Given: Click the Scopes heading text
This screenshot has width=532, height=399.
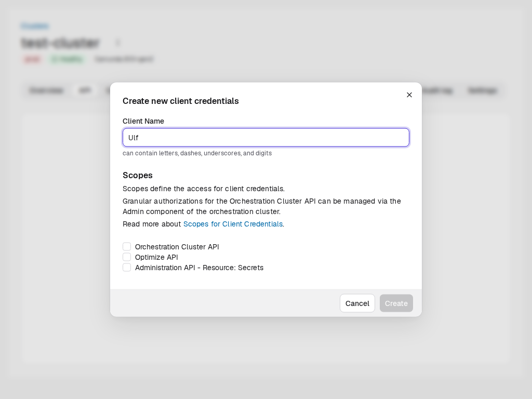Looking at the screenshot, I should click(x=137, y=175).
